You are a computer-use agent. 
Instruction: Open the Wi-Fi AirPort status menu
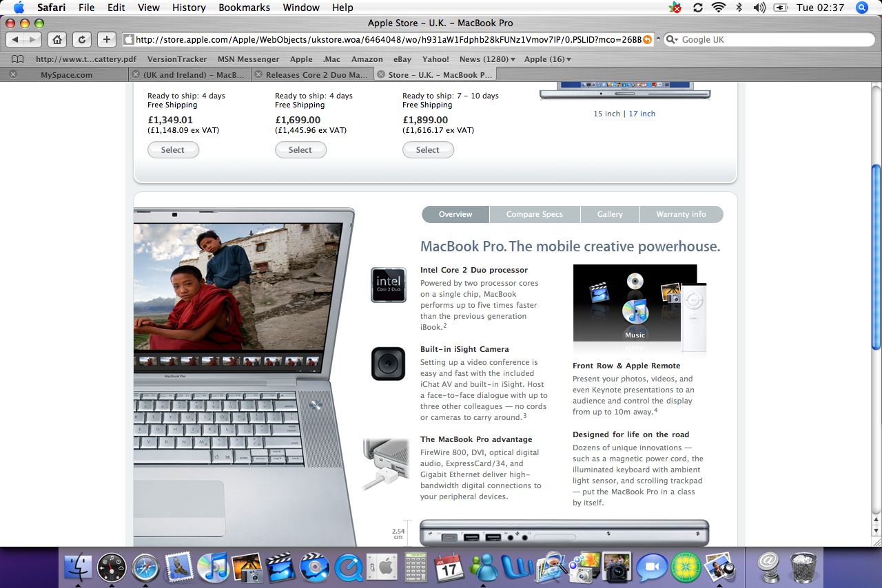tap(719, 8)
